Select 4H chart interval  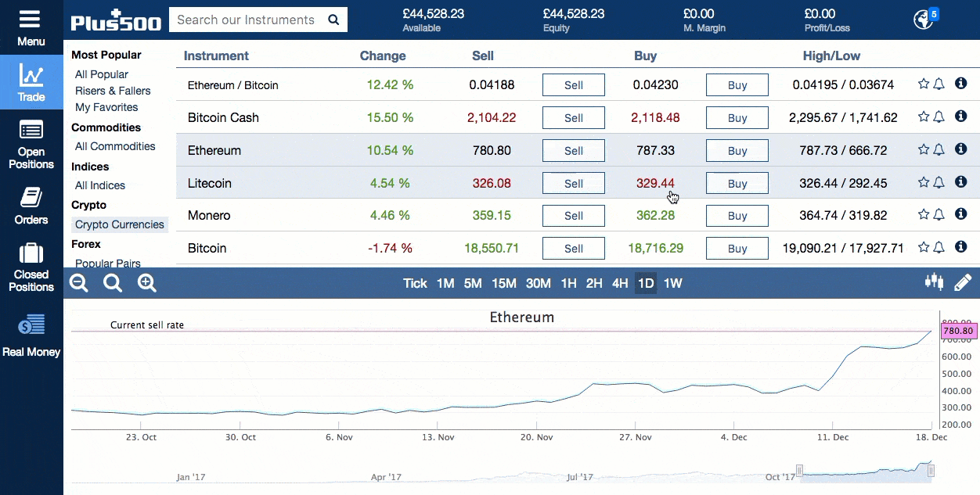point(620,283)
